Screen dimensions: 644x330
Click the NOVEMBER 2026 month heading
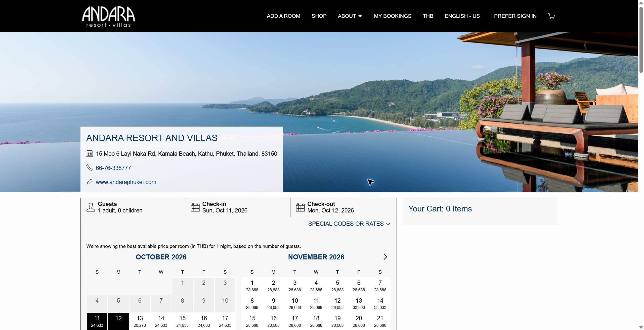(x=316, y=257)
